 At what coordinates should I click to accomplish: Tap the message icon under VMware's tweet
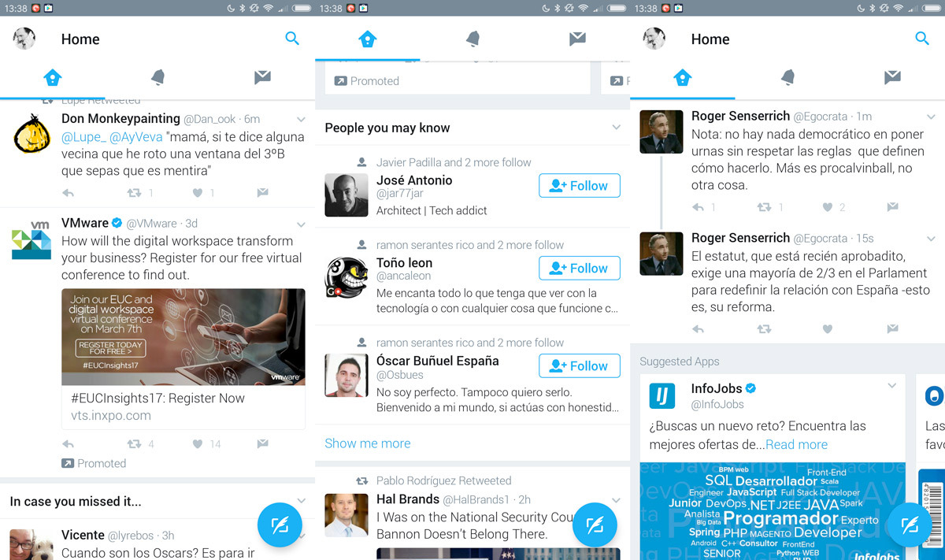pos(262,444)
